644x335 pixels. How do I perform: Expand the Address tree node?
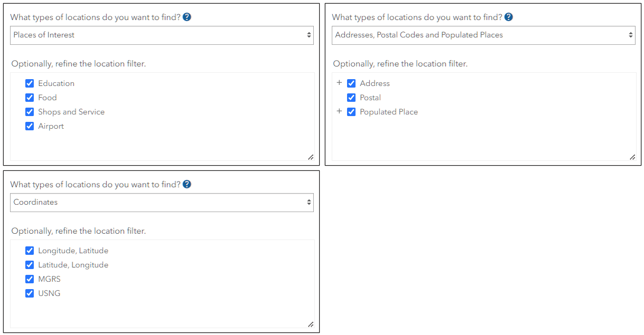(x=339, y=83)
